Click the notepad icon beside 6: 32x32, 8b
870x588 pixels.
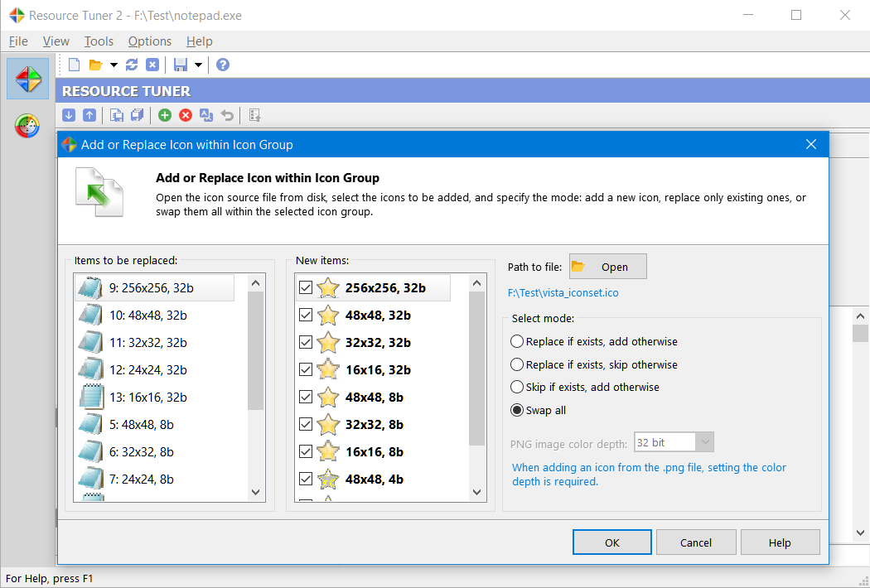pos(90,451)
